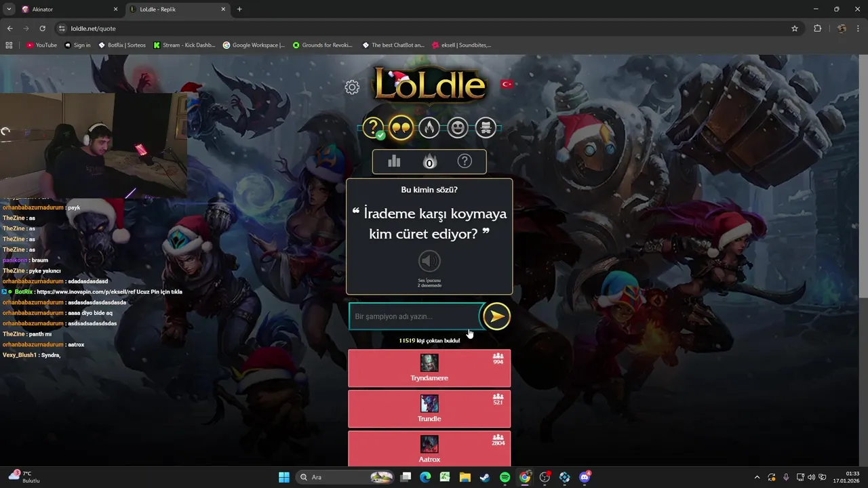This screenshot has width=868, height=488.
Task: Show the streak flame counter
Action: [429, 161]
